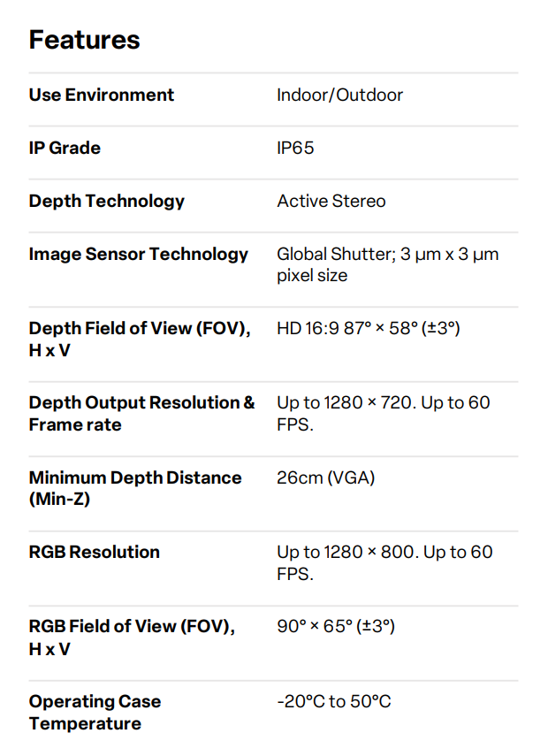Screen dimensions: 548x756
Task: Select the RGB Field of View label
Action: pyautogui.click(x=132, y=638)
